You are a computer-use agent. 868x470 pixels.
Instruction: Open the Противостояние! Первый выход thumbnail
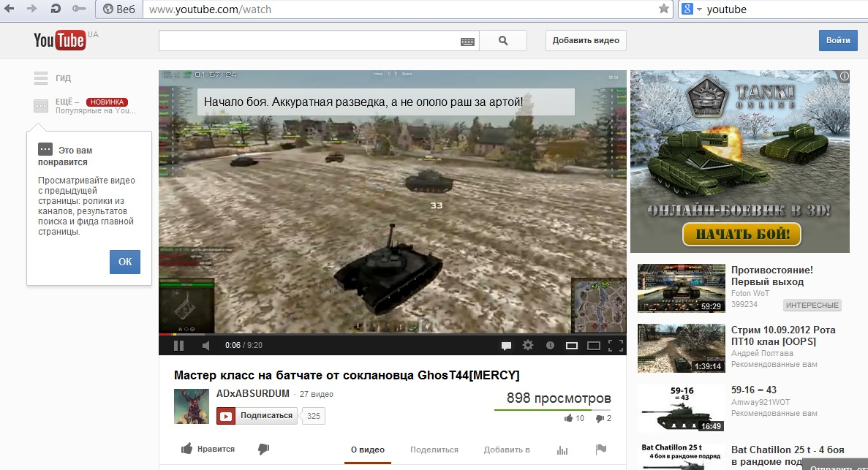682,289
